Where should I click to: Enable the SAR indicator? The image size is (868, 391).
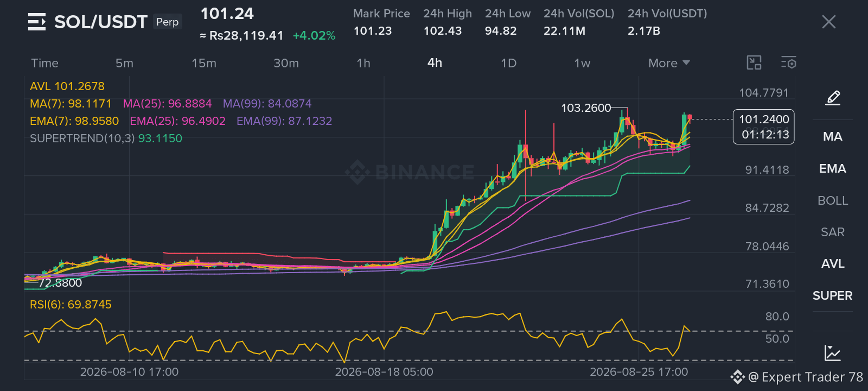[833, 232]
